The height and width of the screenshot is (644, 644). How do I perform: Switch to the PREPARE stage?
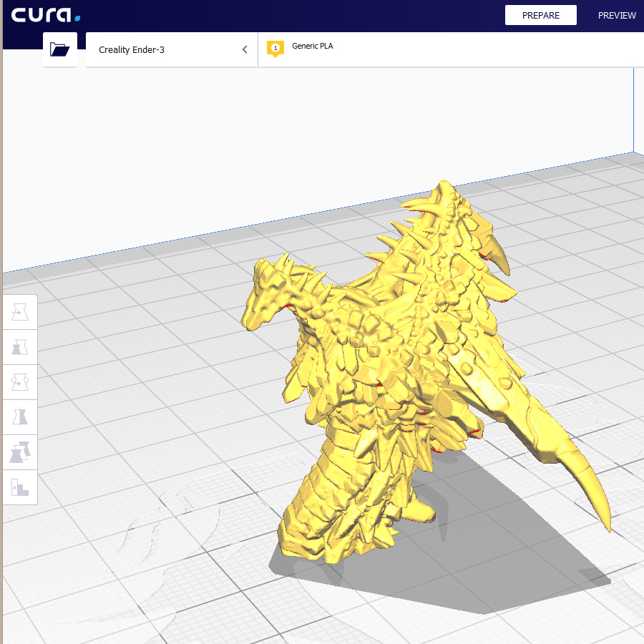point(540,15)
